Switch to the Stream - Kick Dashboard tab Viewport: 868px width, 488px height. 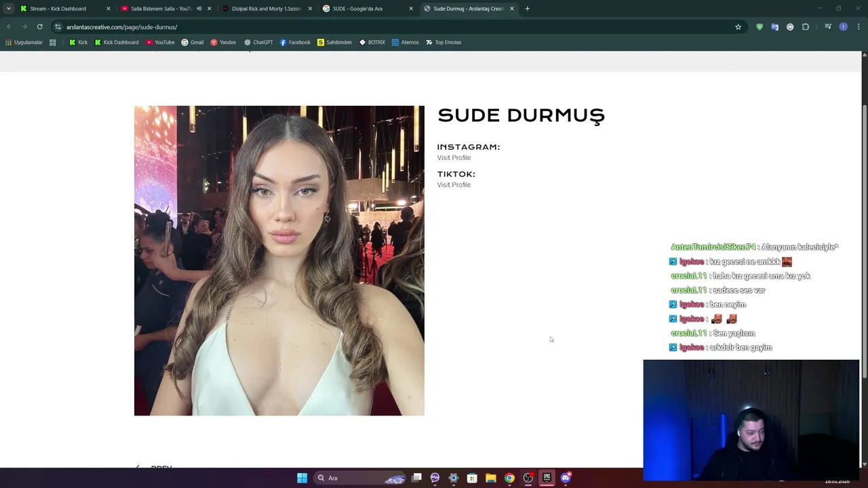[58, 9]
